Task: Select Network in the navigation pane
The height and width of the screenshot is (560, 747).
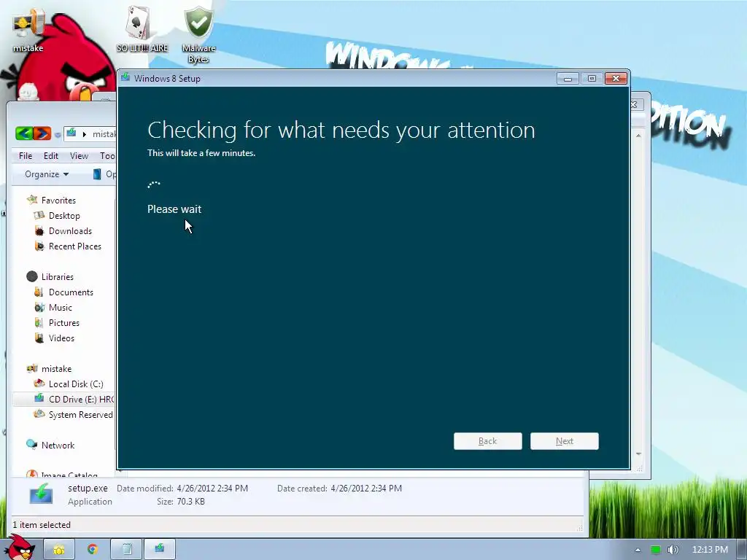Action: tap(58, 446)
